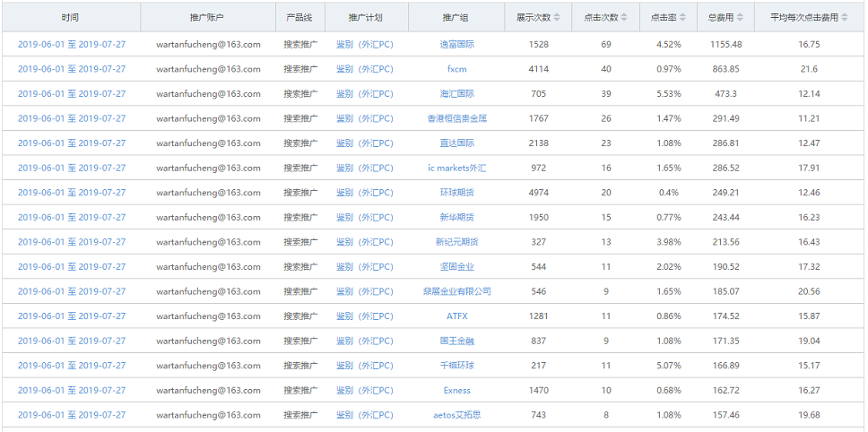
Task: Select the 5.07% click rate cell
Action: 668,365
